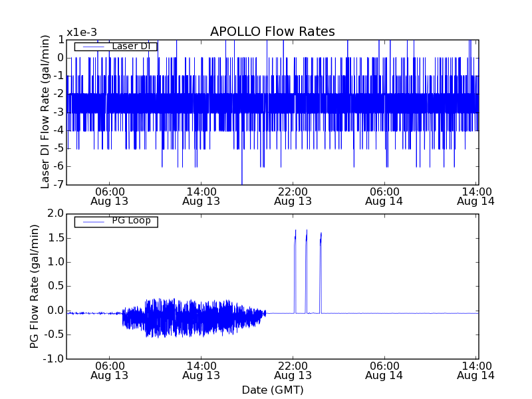
Task: Click y-tick '0.5' on the PG Loop plot
Action: 56,286
